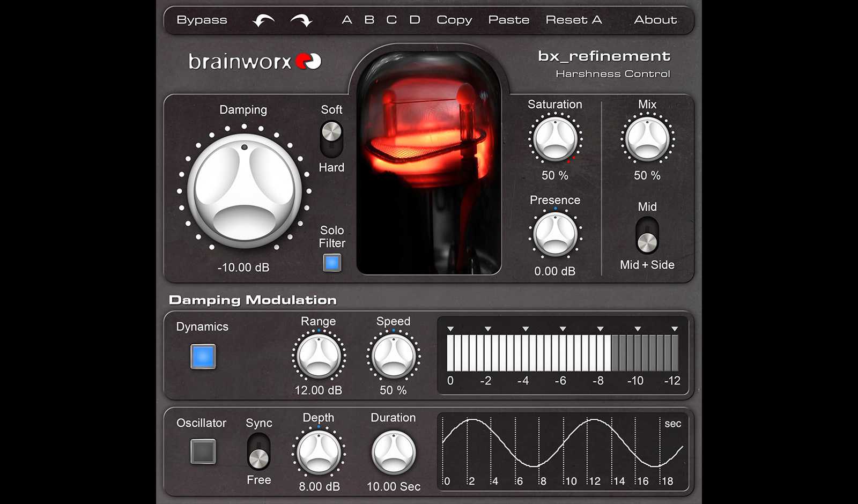Enable the Solo Filter
The height and width of the screenshot is (504, 858).
(331, 263)
